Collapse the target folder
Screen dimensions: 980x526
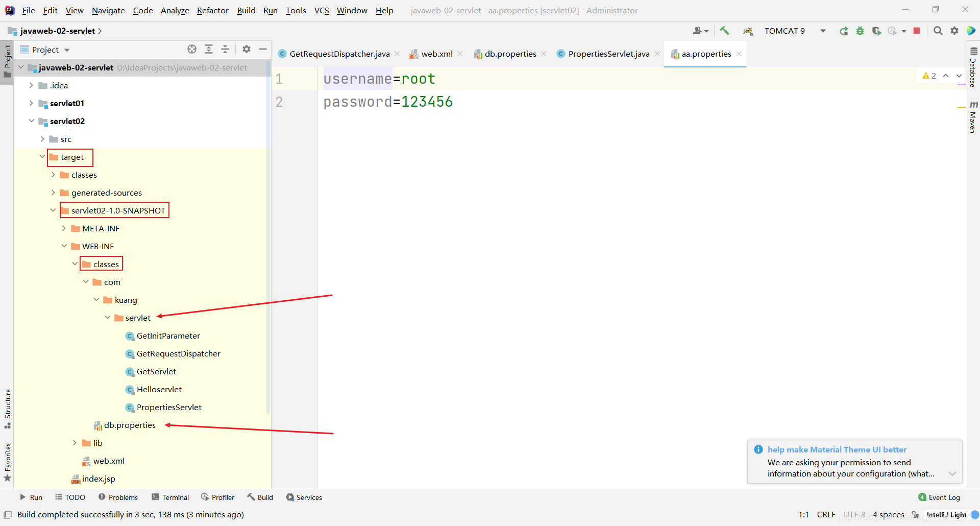(x=42, y=157)
